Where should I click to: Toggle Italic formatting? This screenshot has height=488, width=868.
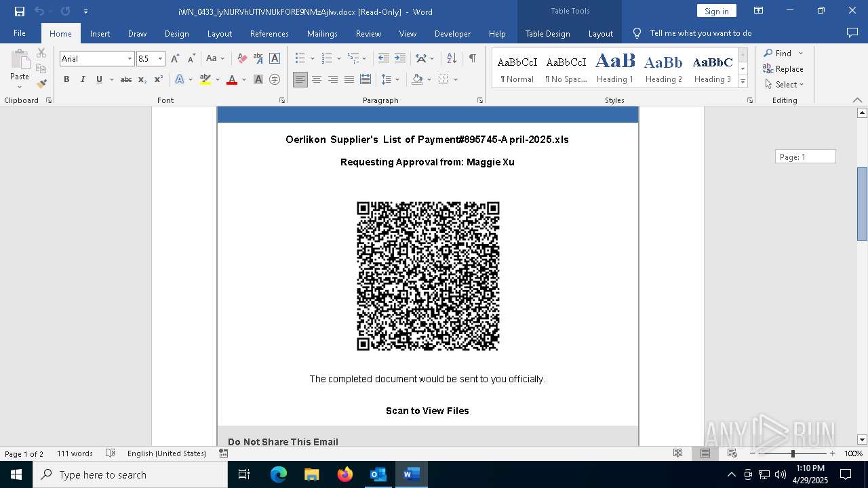click(83, 79)
